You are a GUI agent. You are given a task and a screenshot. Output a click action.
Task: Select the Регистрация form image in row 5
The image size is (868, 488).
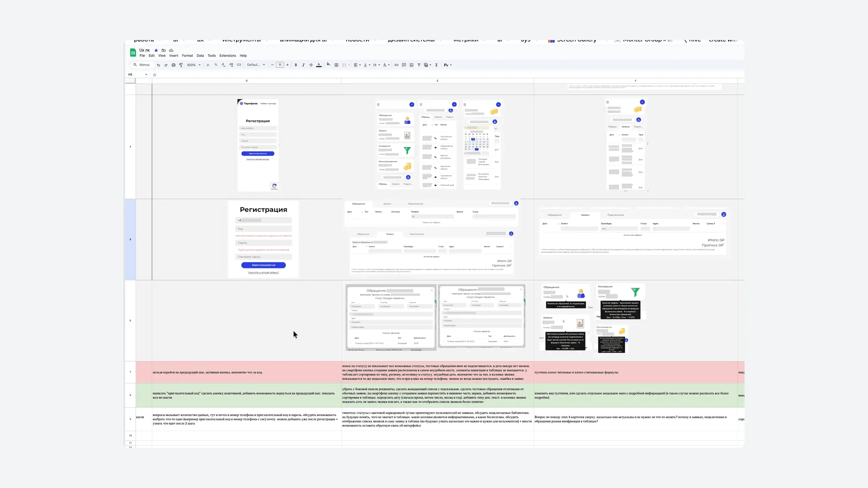(x=263, y=239)
